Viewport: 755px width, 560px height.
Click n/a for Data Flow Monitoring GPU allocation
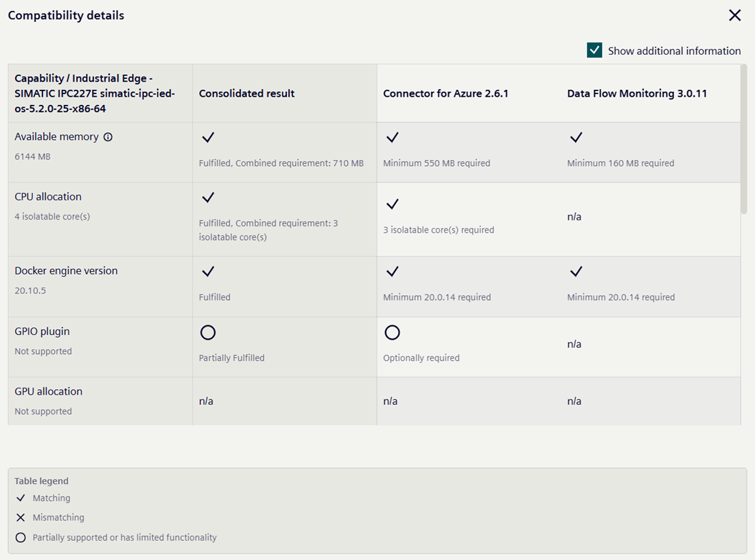point(574,401)
